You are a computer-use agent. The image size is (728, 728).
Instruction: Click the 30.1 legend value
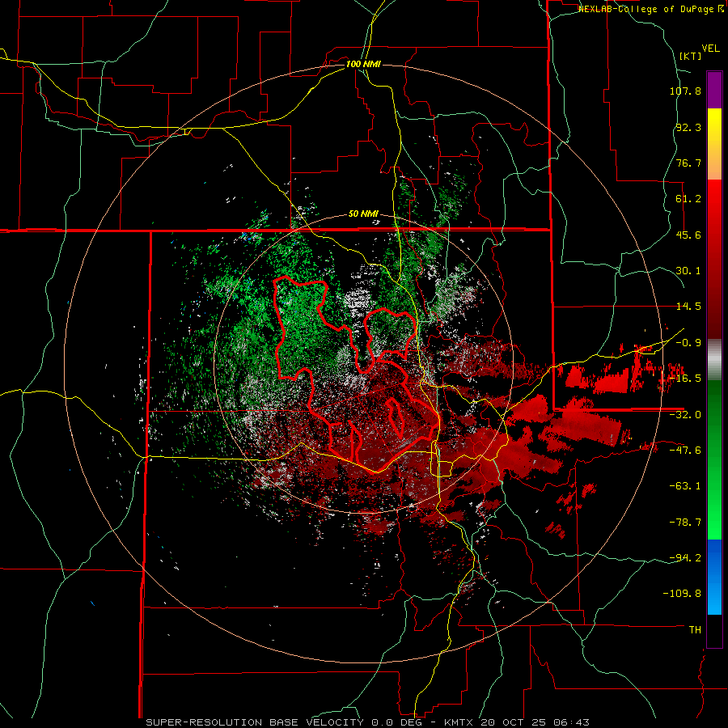pyautogui.click(x=688, y=271)
